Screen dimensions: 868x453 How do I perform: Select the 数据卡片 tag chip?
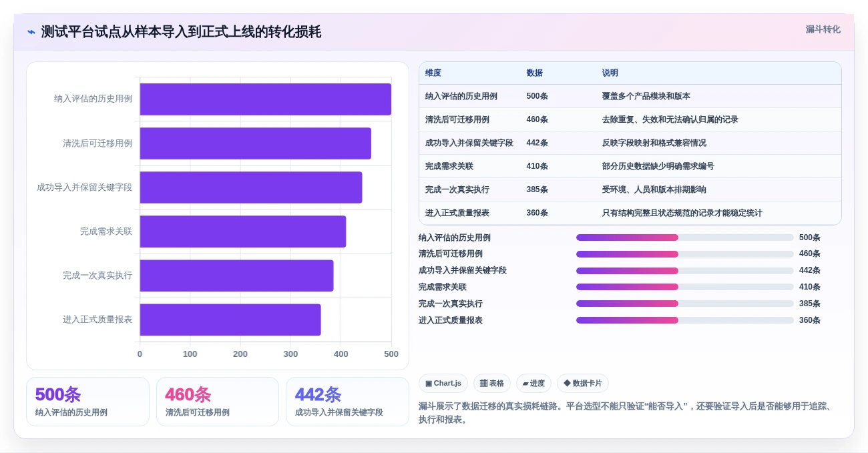583,383
